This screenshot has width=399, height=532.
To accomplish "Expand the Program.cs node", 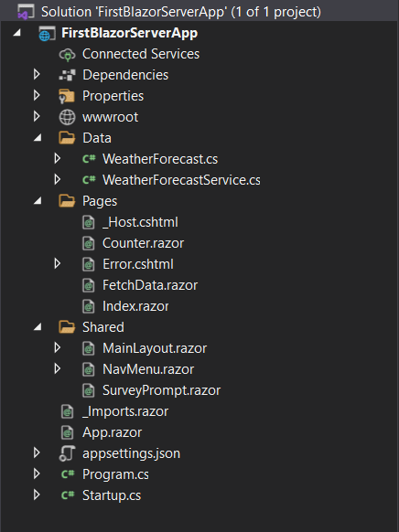I will 37,474.
